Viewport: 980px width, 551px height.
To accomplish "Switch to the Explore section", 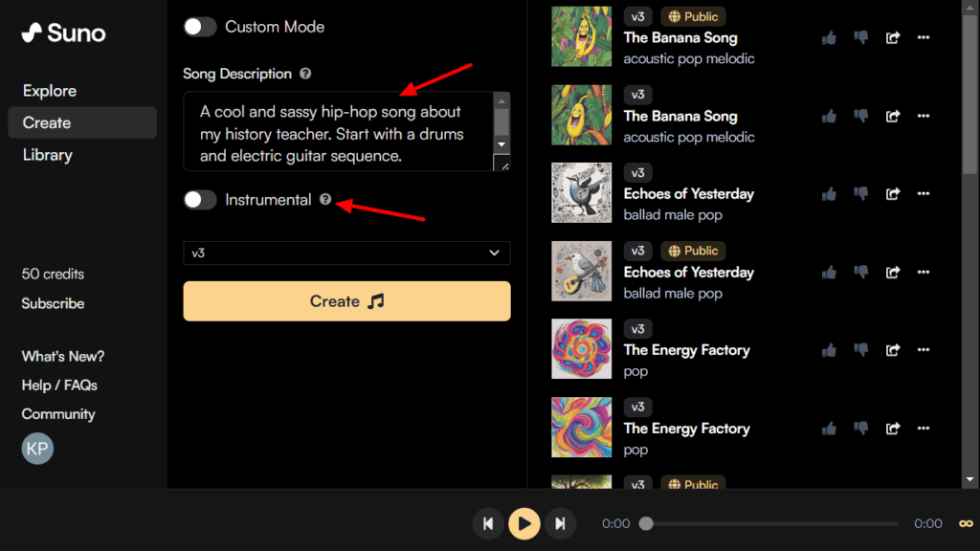I will 48,90.
